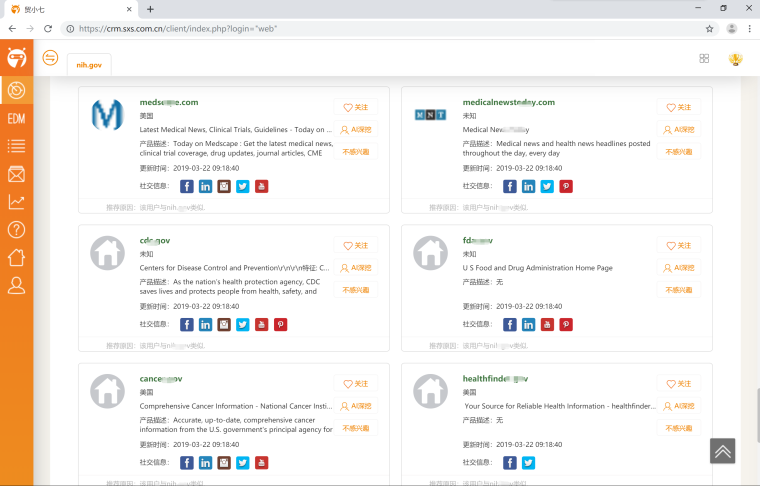Open the grid view icon at top right
The height and width of the screenshot is (486, 760).
[704, 58]
